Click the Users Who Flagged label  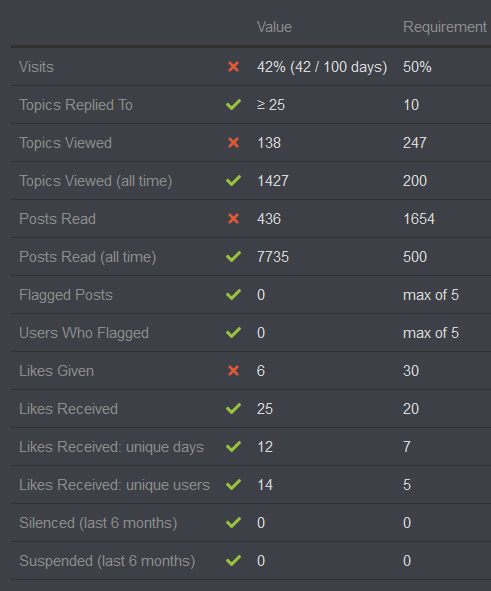coord(84,333)
